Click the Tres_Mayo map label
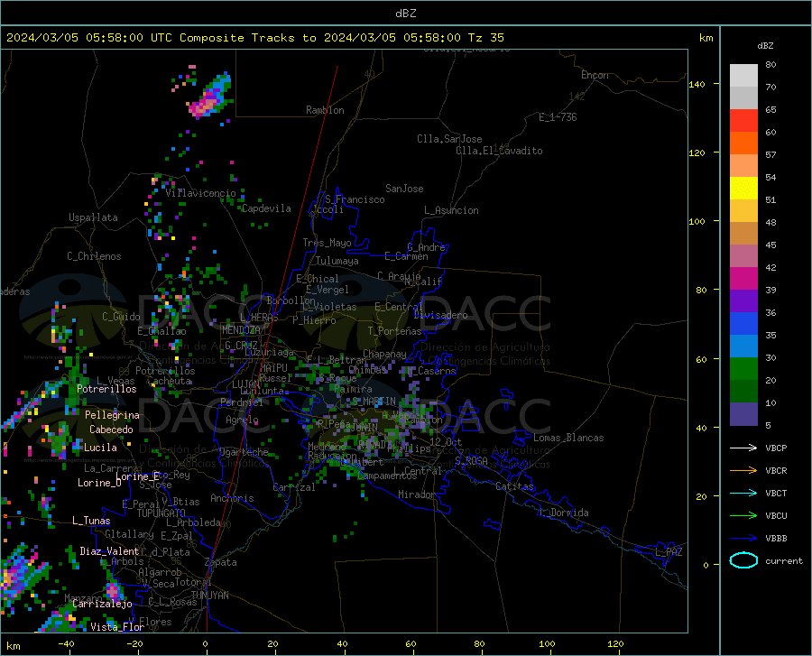The image size is (812, 656). tap(327, 243)
